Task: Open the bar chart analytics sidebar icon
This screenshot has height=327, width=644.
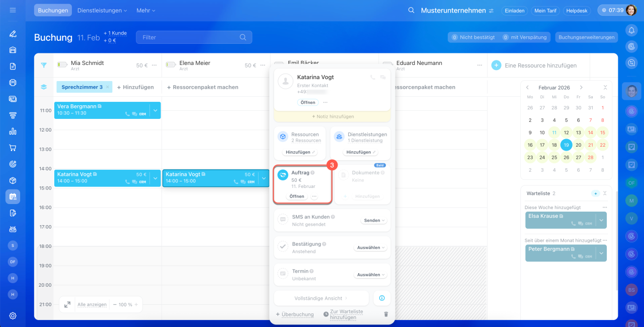Action: pyautogui.click(x=13, y=132)
